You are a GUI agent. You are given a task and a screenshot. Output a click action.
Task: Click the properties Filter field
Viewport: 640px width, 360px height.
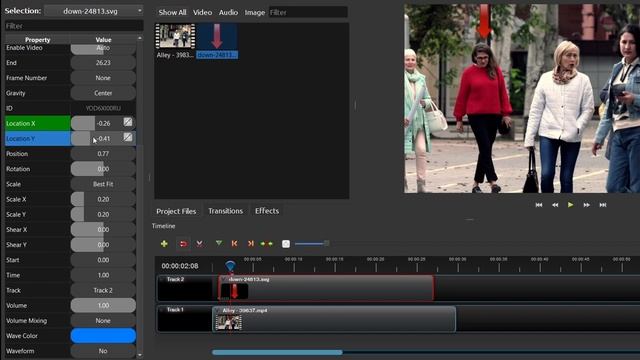coord(74,26)
